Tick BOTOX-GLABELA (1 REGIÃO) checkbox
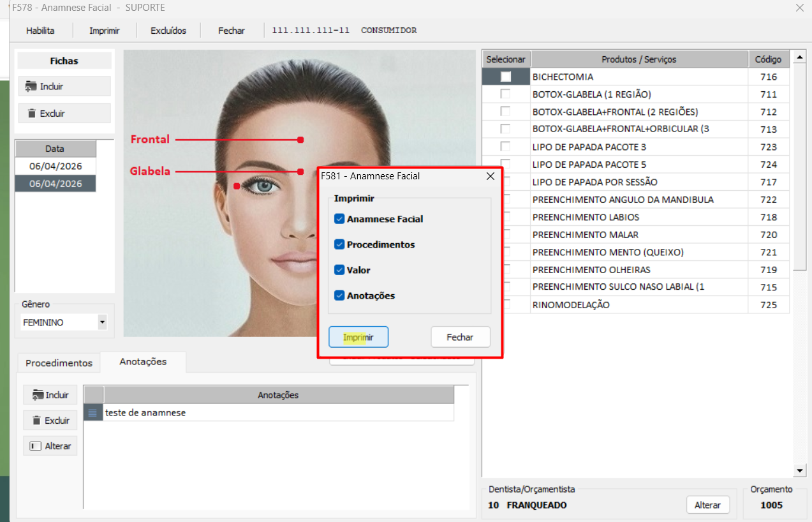The image size is (812, 522). pos(506,94)
